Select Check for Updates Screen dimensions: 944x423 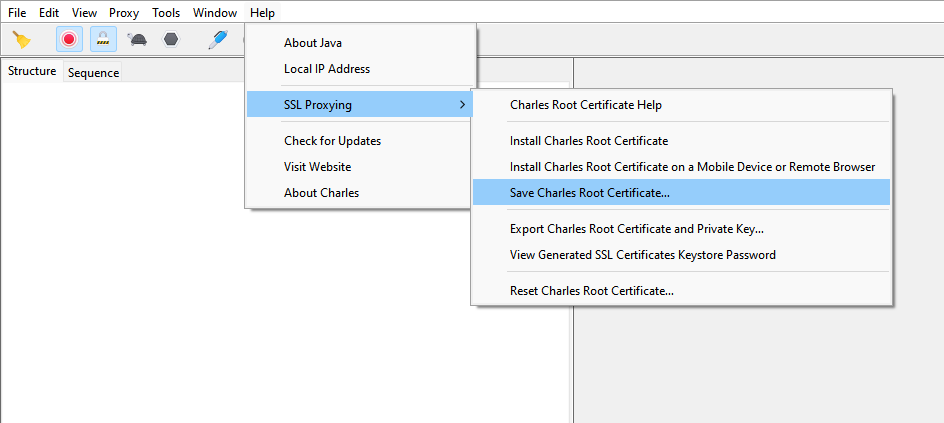pos(360,141)
